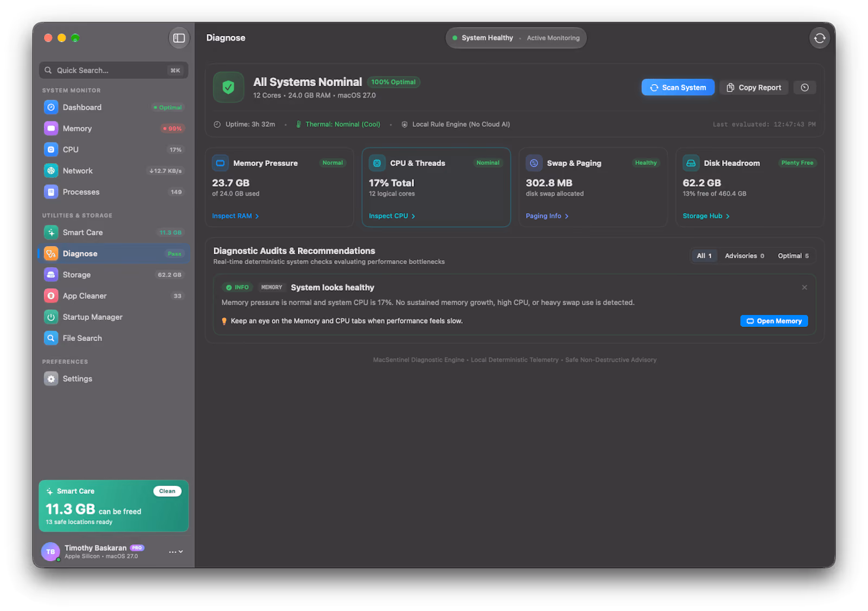Screen dimensions: 868x611
Task: Follow the Inspect RAM link
Action: tap(235, 216)
